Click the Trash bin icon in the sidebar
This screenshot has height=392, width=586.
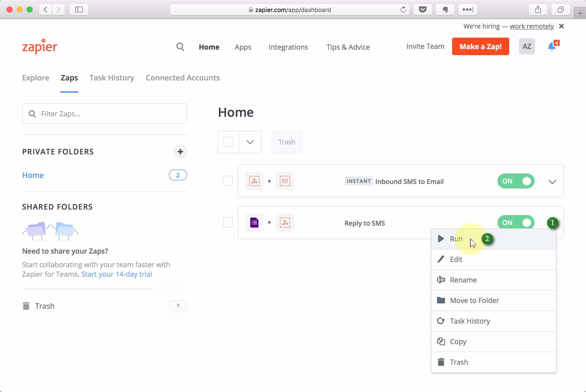[26, 306]
